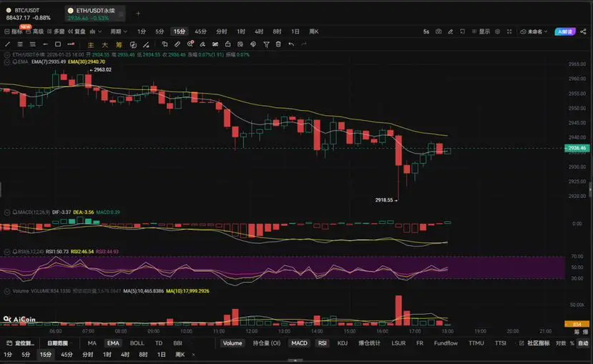Enable the 持仓量 (OI) indicator
Screen dimensions: 593x364
tap(267, 343)
